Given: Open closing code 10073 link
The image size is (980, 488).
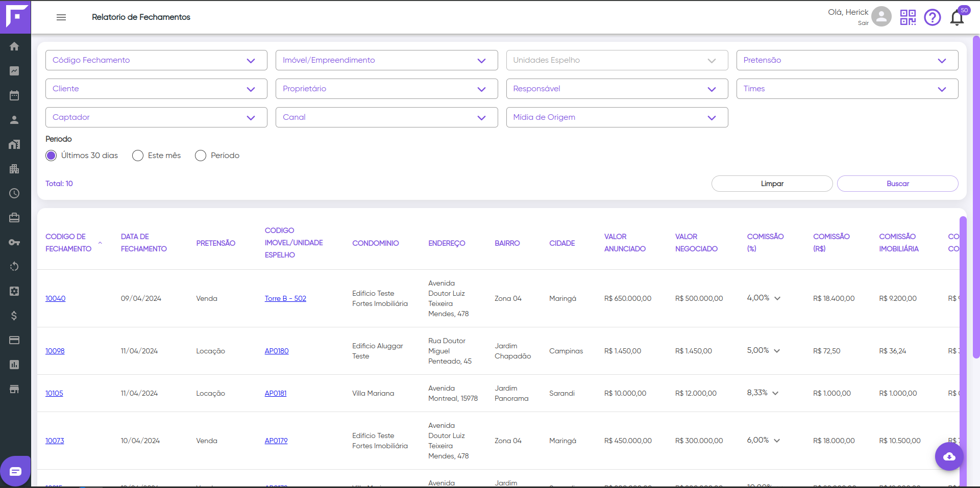Looking at the screenshot, I should 55,441.
